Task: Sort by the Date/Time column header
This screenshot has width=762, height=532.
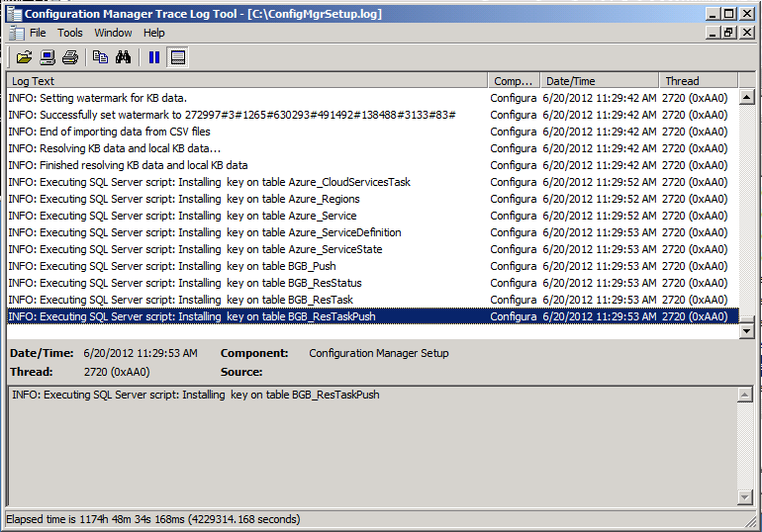Action: 600,81
